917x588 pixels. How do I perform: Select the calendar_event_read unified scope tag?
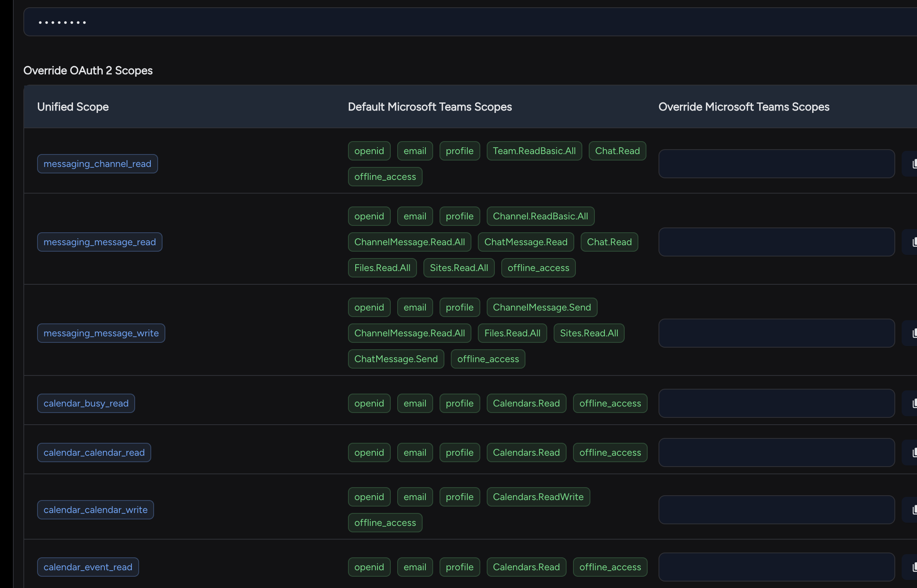pyautogui.click(x=88, y=567)
